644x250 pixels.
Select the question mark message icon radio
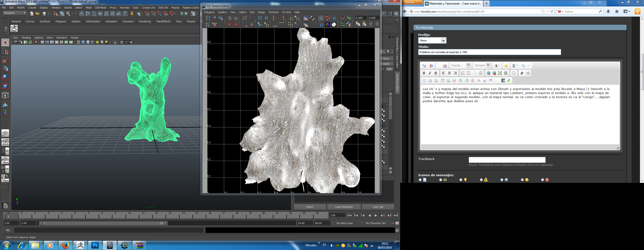[x=502, y=180]
